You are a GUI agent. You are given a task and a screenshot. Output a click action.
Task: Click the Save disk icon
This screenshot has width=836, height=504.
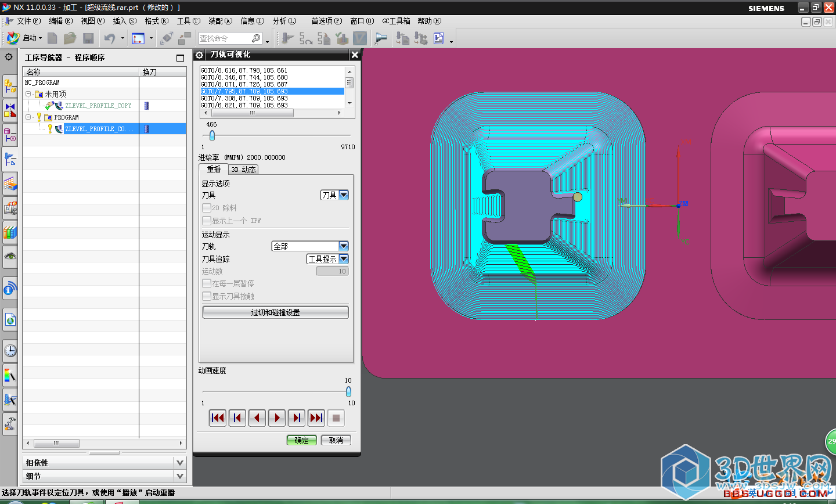click(88, 38)
